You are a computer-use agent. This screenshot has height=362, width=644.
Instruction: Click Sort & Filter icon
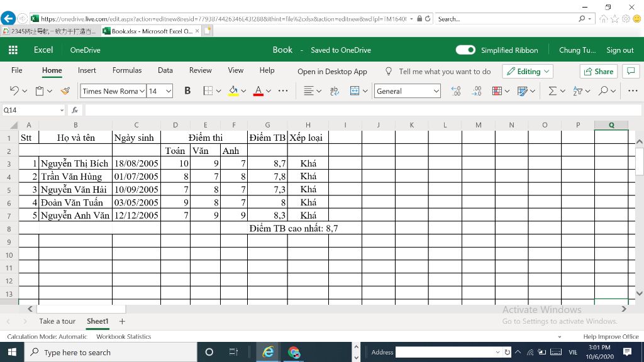point(578,90)
